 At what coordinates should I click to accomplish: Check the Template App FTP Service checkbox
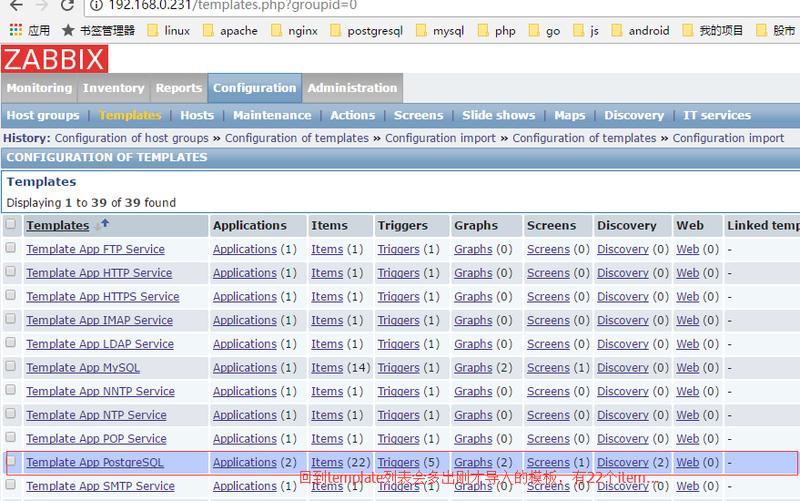(x=11, y=248)
